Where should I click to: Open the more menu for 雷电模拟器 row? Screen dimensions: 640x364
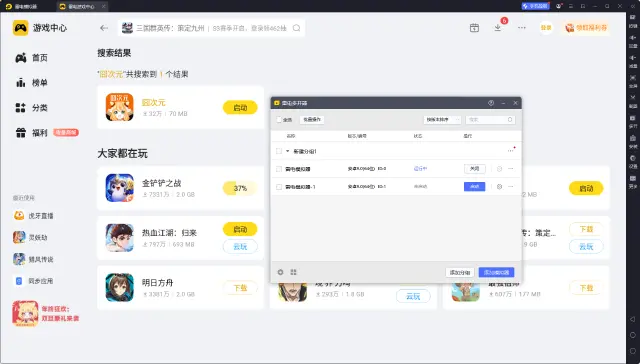pos(511,169)
